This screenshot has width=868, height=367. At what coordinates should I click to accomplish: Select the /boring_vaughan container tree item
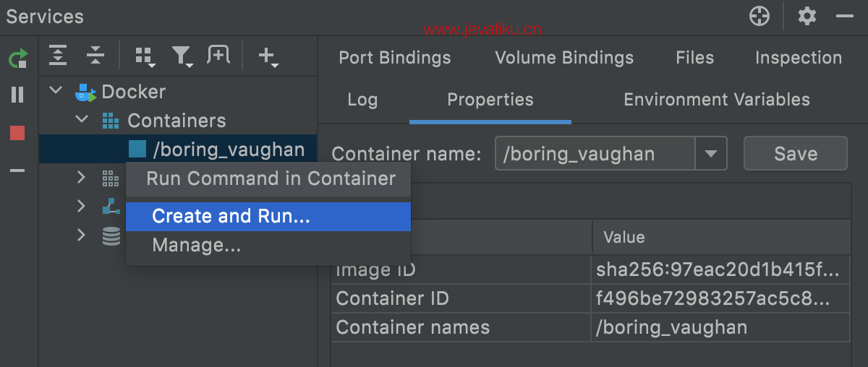click(x=228, y=150)
